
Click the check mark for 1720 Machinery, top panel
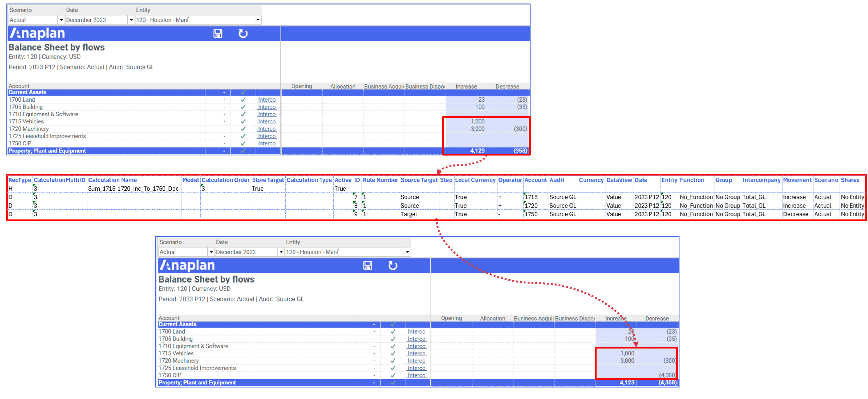(243, 129)
